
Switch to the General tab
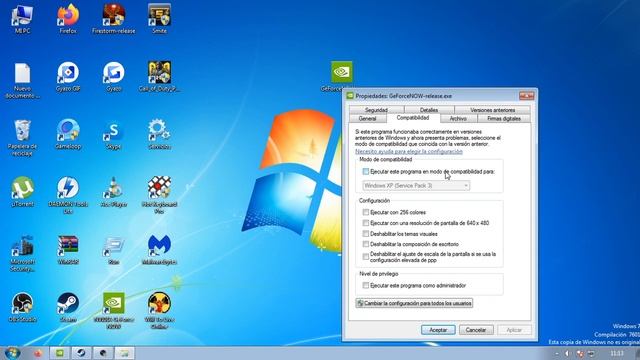click(367, 118)
